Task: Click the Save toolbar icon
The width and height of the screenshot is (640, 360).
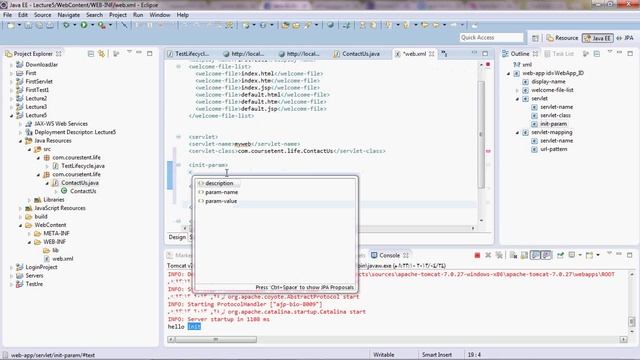Action: coord(28,25)
